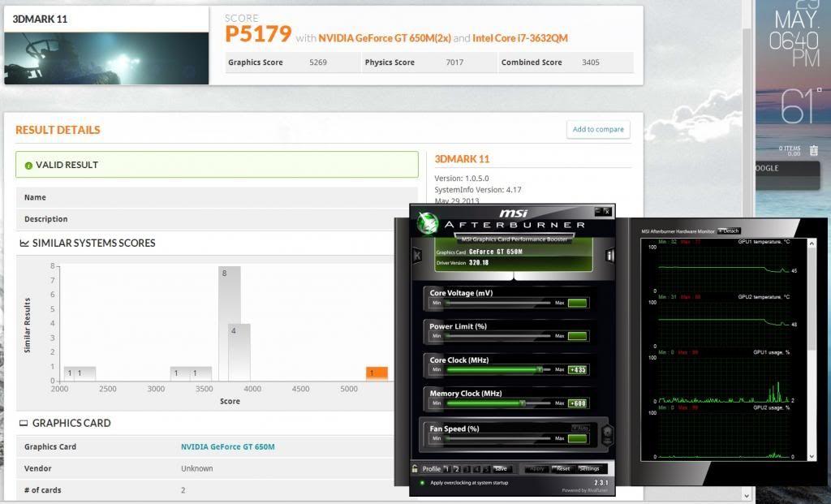The width and height of the screenshot is (831, 504).
Task: Toggle the fan speed Auto button
Action: tap(581, 428)
